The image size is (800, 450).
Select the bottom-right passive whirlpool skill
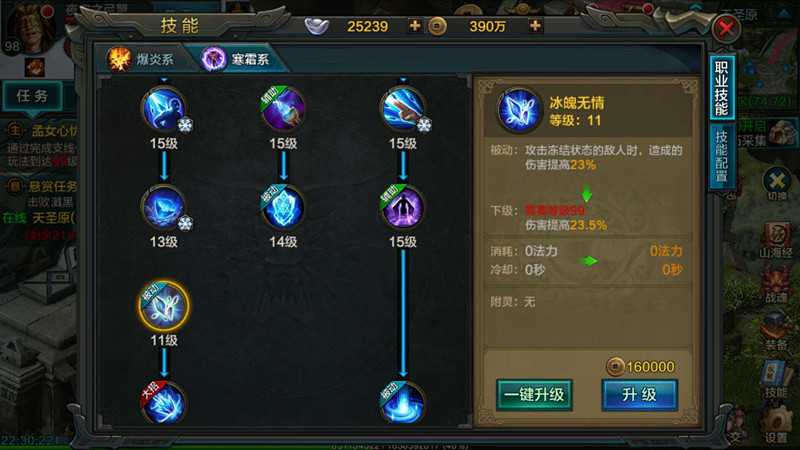coord(403,403)
